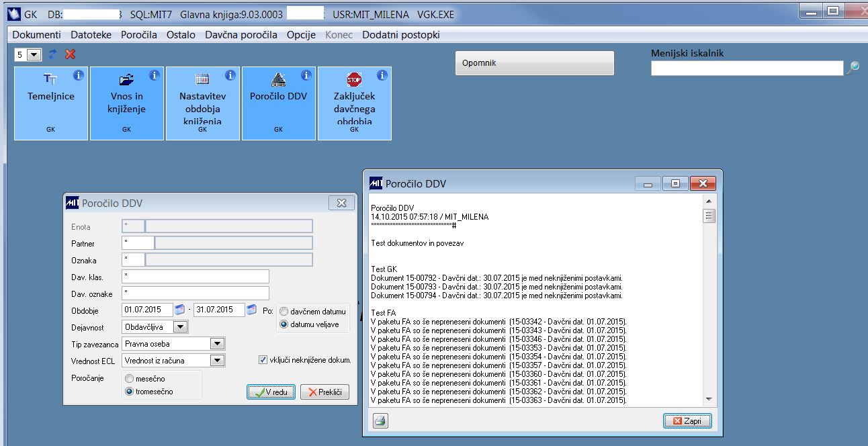This screenshot has height=446, width=868.
Task: Click the Oznaka code field
Action: pyautogui.click(x=133, y=259)
